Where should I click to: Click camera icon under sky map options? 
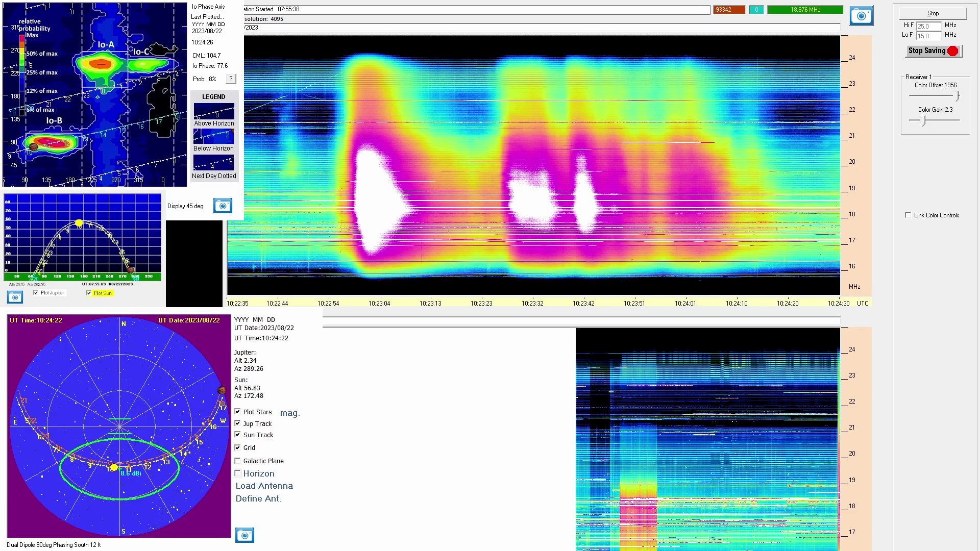(244, 535)
